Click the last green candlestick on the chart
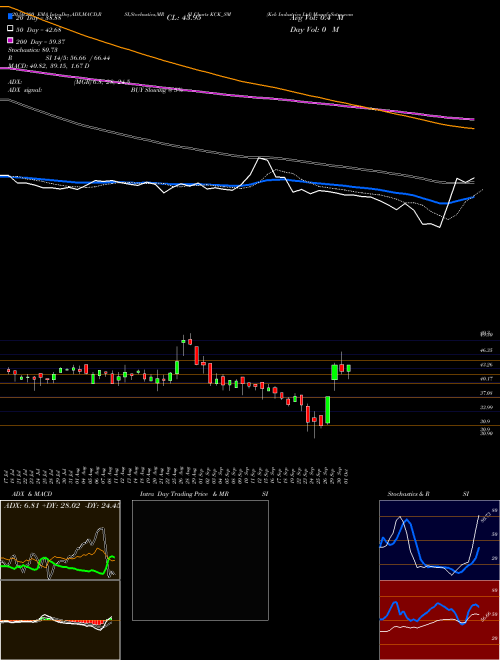Screen dimensions: 500x660 [348, 369]
